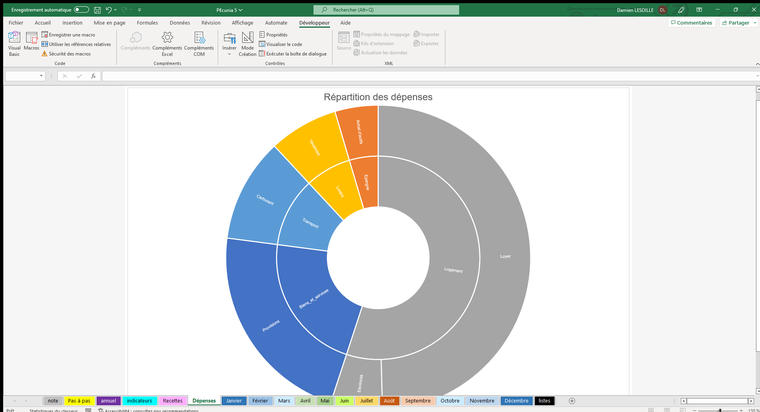Click the Save icon in title bar
Viewport: 760px width, 412px height.
(x=95, y=9)
